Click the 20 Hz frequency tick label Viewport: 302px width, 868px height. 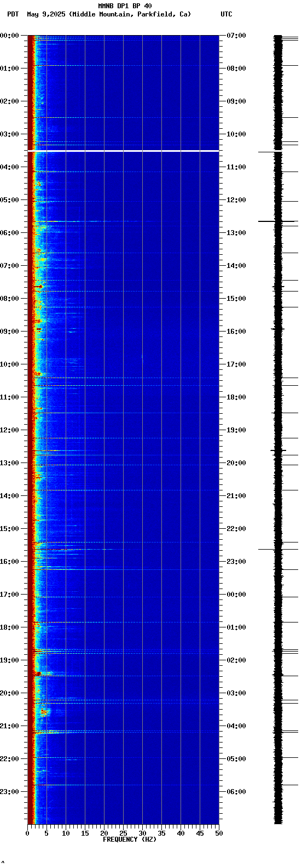tap(104, 833)
